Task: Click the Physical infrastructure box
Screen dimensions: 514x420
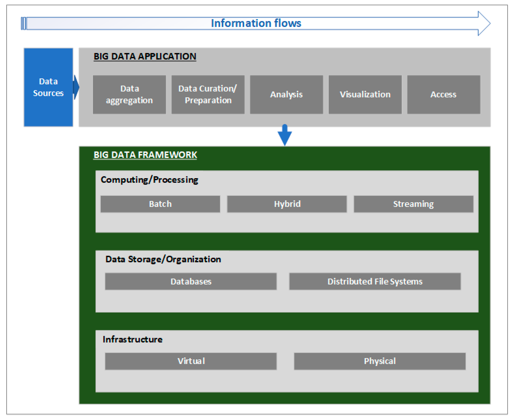Action: [380, 361]
